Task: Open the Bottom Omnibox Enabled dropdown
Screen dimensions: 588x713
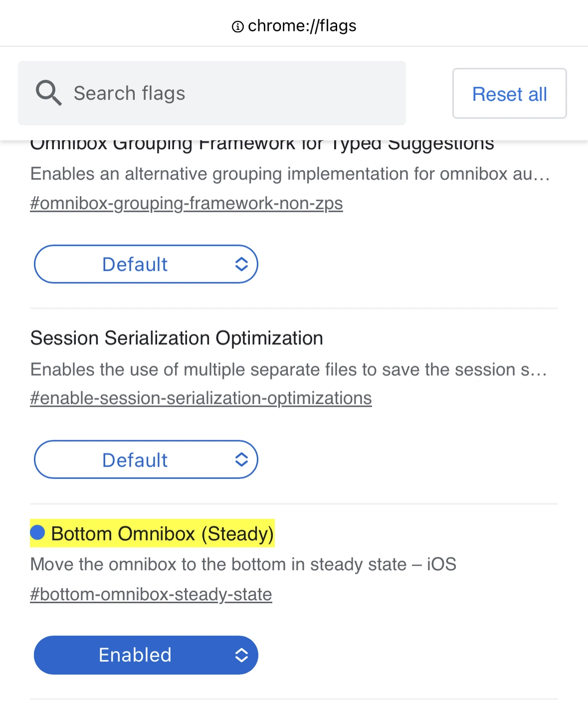Action: [x=146, y=655]
